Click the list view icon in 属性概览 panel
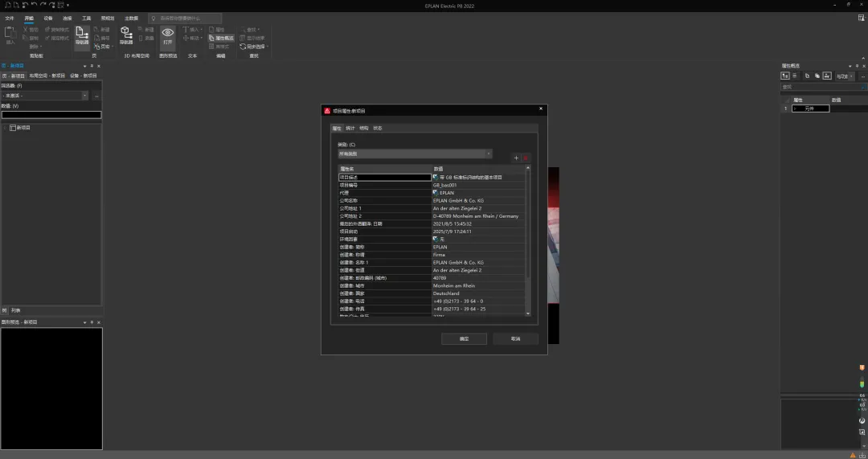The image size is (868, 459). [795, 76]
